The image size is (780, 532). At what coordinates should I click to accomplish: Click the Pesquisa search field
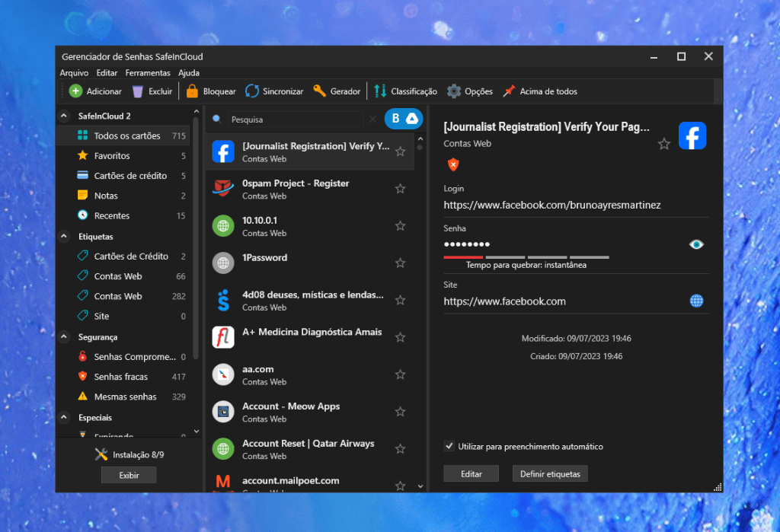pyautogui.click(x=296, y=119)
